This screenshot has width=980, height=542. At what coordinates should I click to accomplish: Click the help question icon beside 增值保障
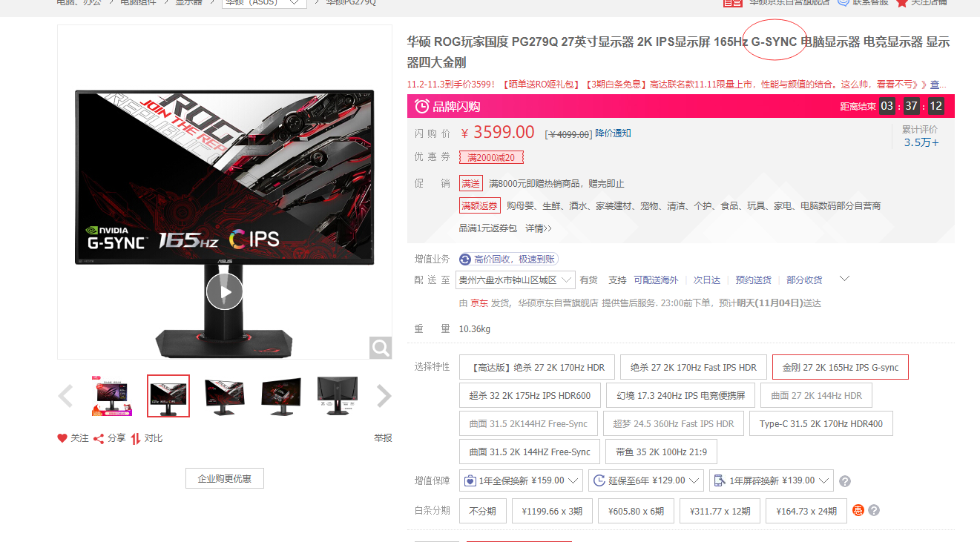tap(845, 481)
